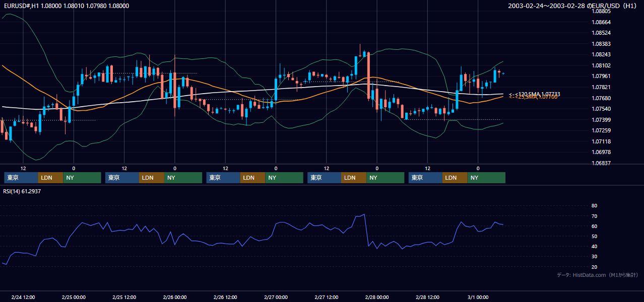Screen dimensions: 644x302
Task: Select the leftmost 東京 session block
Action: (x=21, y=178)
